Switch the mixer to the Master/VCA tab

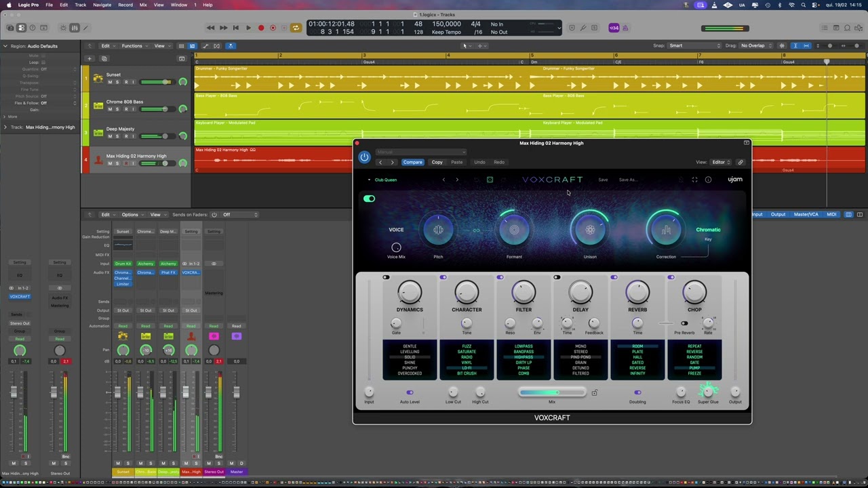pyautogui.click(x=806, y=215)
